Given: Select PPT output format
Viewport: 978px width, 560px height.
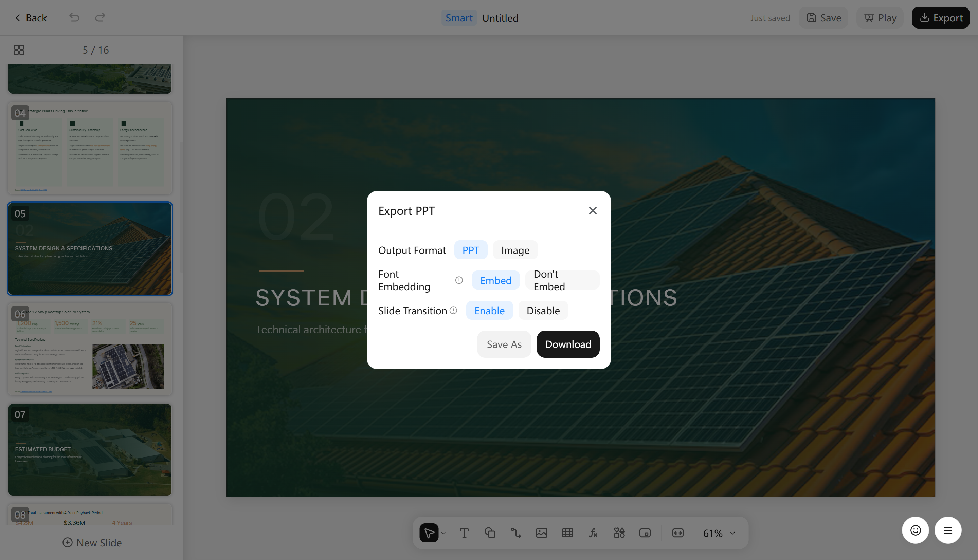Looking at the screenshot, I should (471, 250).
